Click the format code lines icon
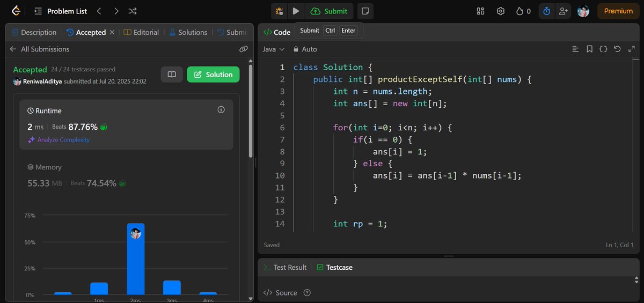Viewport: 644px width, 303px height. click(x=575, y=49)
